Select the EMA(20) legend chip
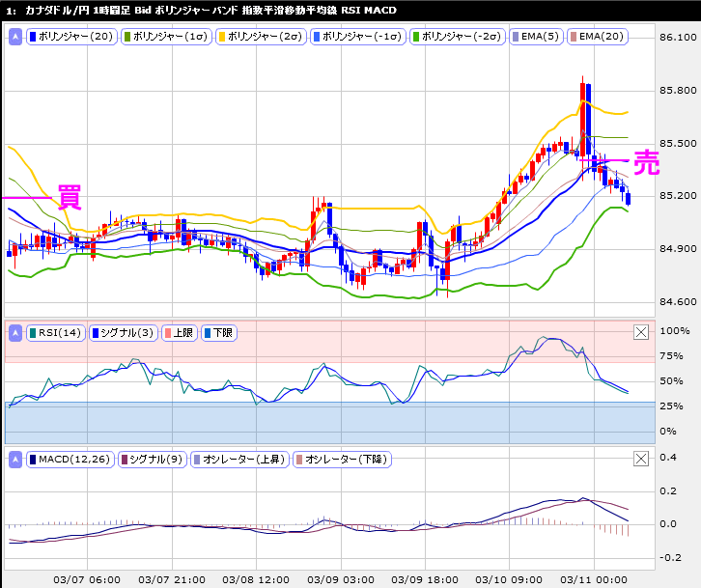This screenshot has width=701, height=588. point(598,37)
